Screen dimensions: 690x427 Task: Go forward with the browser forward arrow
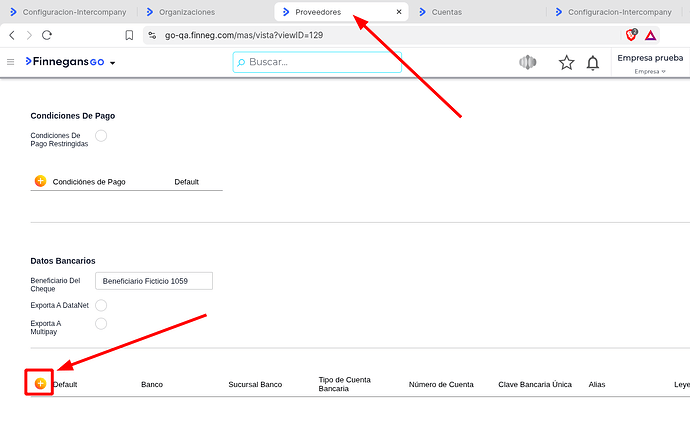click(29, 35)
